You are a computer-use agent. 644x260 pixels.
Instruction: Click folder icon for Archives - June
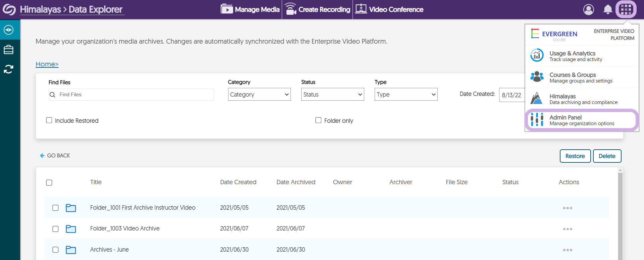pyautogui.click(x=71, y=250)
